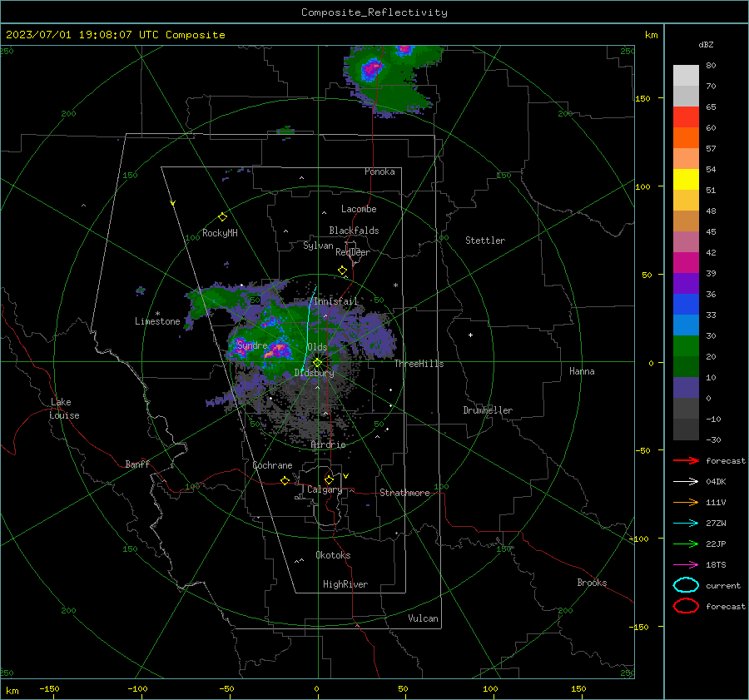The width and height of the screenshot is (749, 700).
Task: Click the Calgary city label
Action: (325, 489)
